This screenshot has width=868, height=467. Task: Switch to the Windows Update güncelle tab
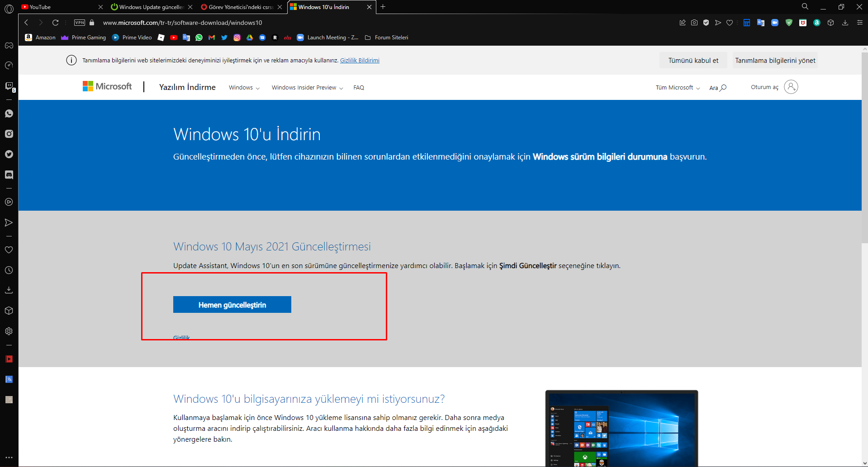pos(152,7)
